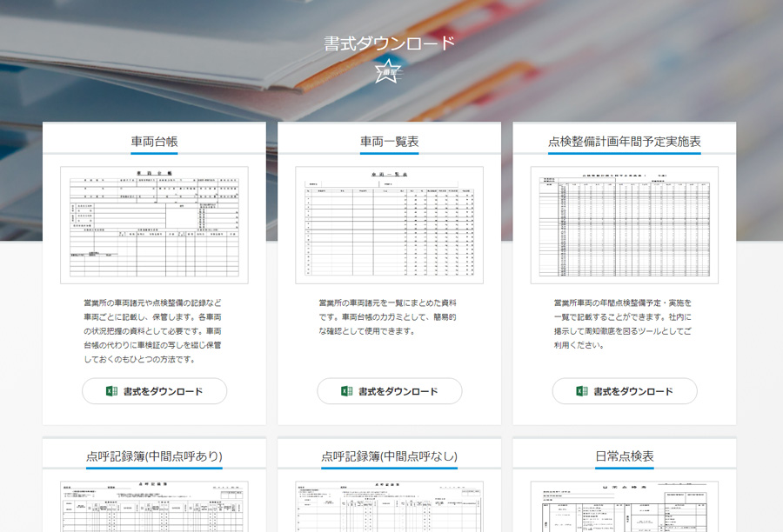Click the 点検整備計画年間予定実施表 preview image

[626, 221]
